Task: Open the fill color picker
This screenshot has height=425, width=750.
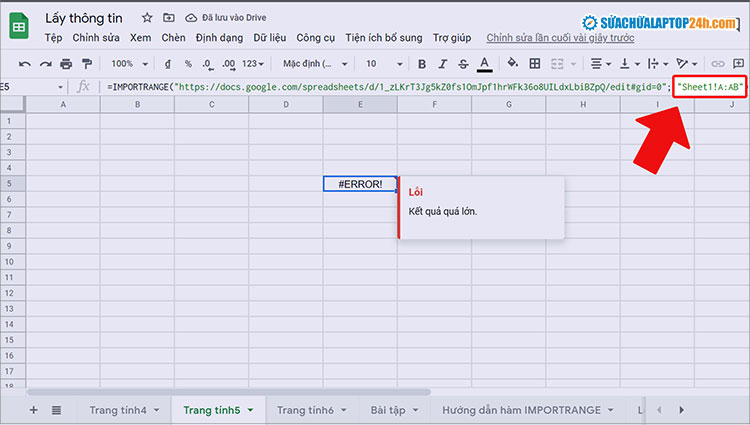Action: (512, 63)
